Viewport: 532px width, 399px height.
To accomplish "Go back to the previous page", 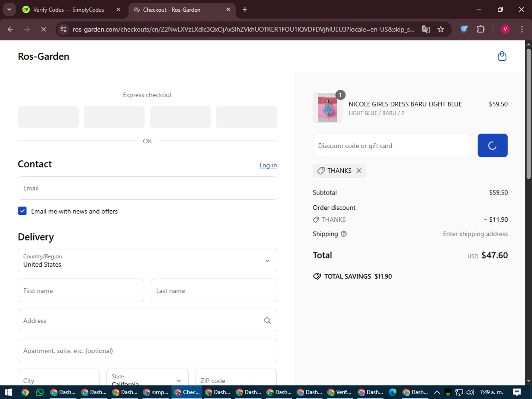I will (x=10, y=29).
